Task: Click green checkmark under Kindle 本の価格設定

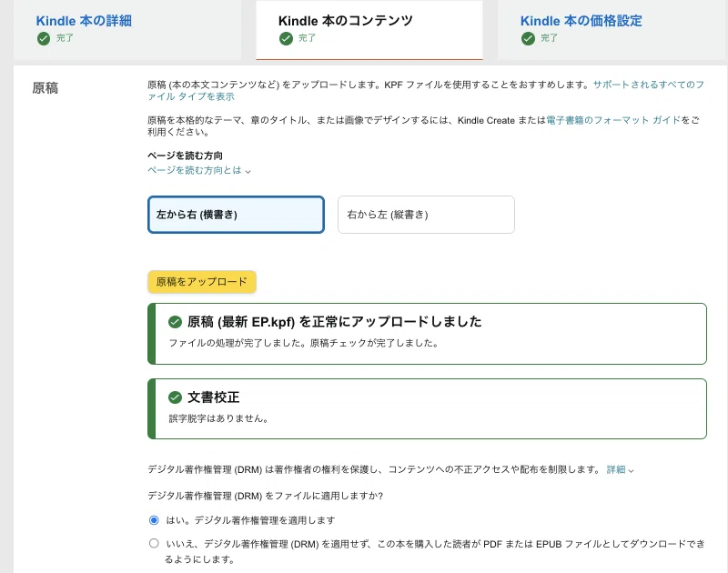Action: pyautogui.click(x=528, y=38)
